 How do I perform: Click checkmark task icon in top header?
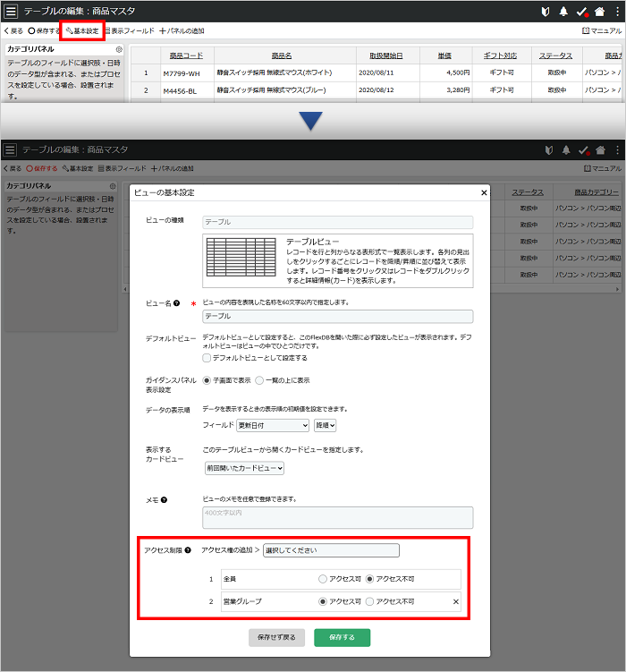point(582,12)
